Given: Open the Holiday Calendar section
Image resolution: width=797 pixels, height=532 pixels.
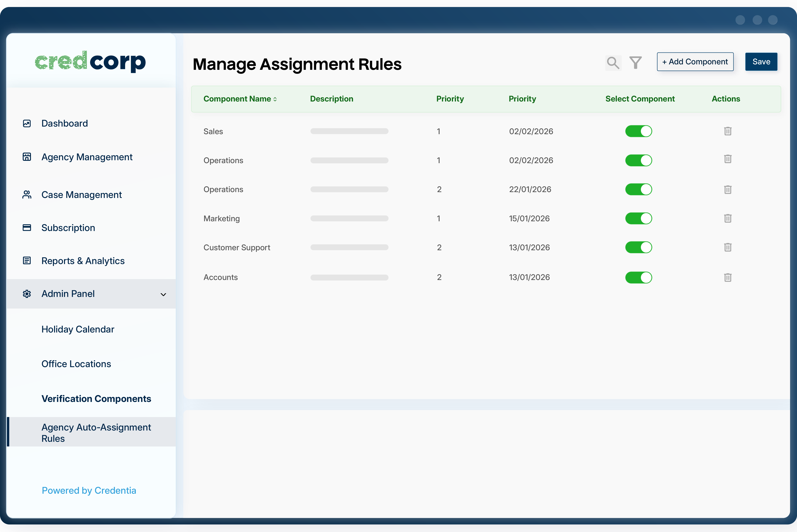Looking at the screenshot, I should pos(77,329).
